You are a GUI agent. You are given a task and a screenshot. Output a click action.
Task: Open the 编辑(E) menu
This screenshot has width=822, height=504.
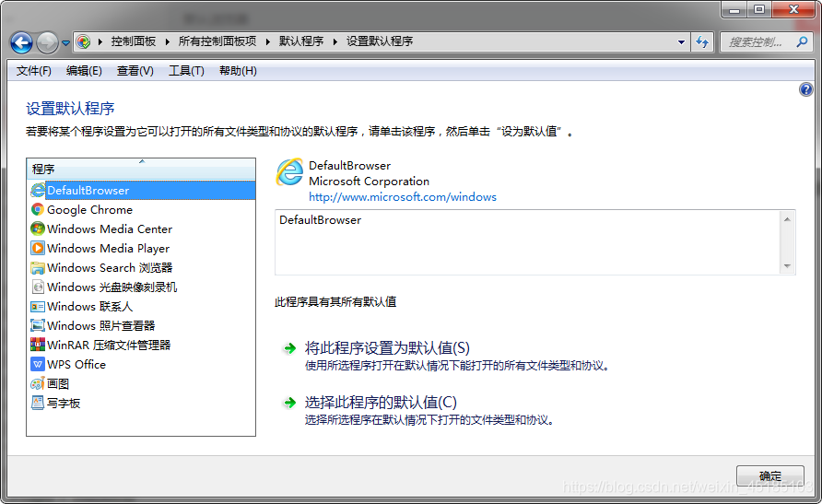84,71
